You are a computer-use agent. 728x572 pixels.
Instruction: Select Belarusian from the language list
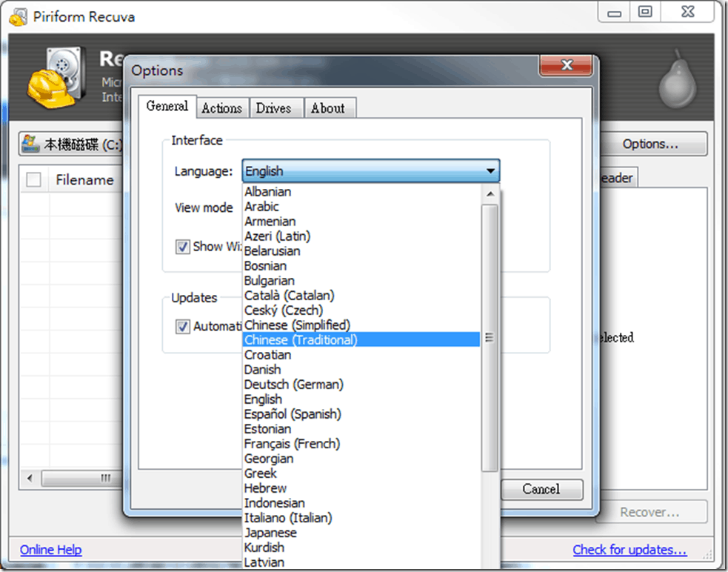coord(361,251)
